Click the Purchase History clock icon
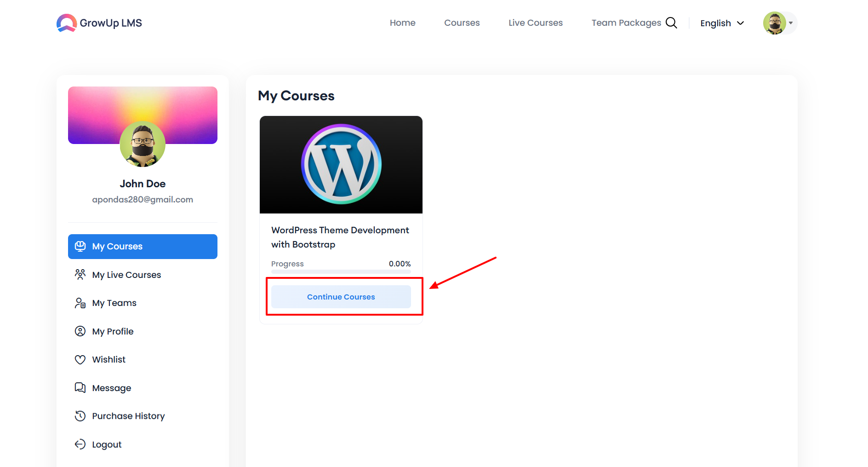The width and height of the screenshot is (868, 467). tap(80, 416)
